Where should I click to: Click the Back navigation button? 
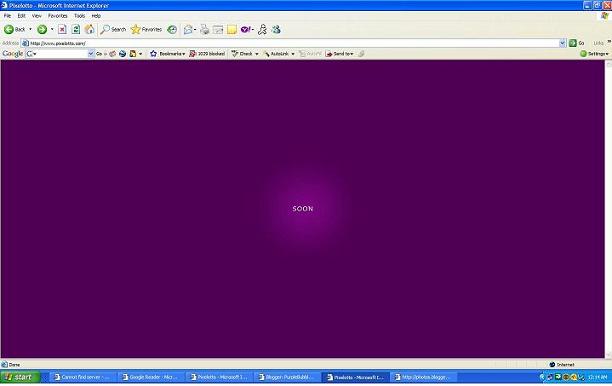pos(14,29)
